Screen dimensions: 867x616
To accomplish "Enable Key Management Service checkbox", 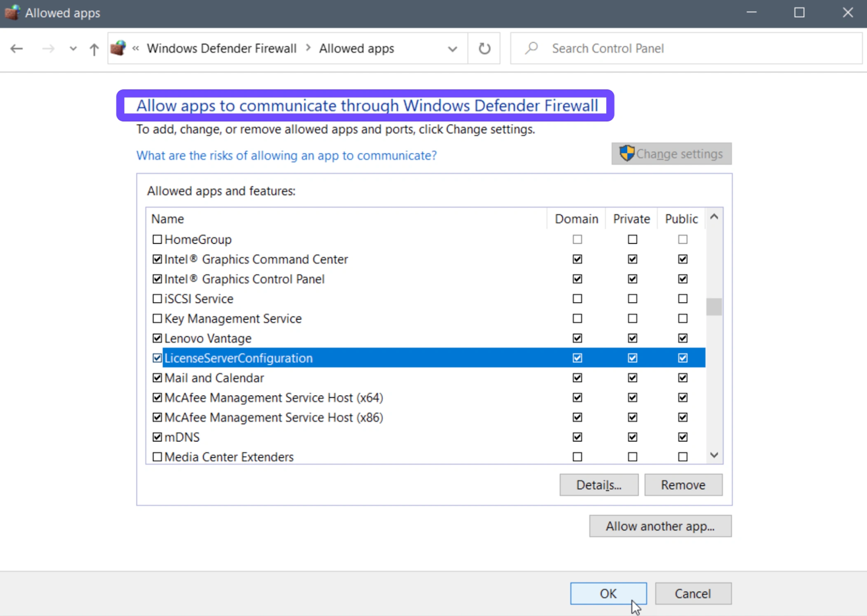I will pyautogui.click(x=157, y=318).
